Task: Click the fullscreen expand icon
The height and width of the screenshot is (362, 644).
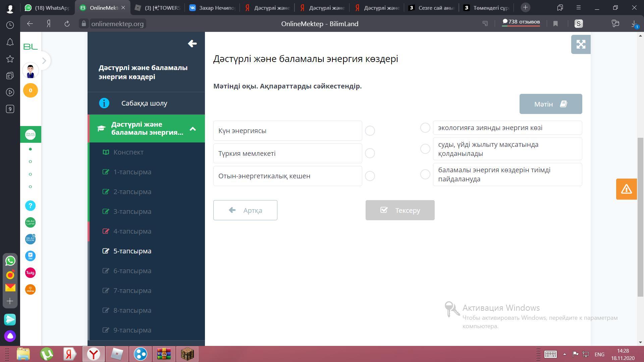Action: coord(581,44)
